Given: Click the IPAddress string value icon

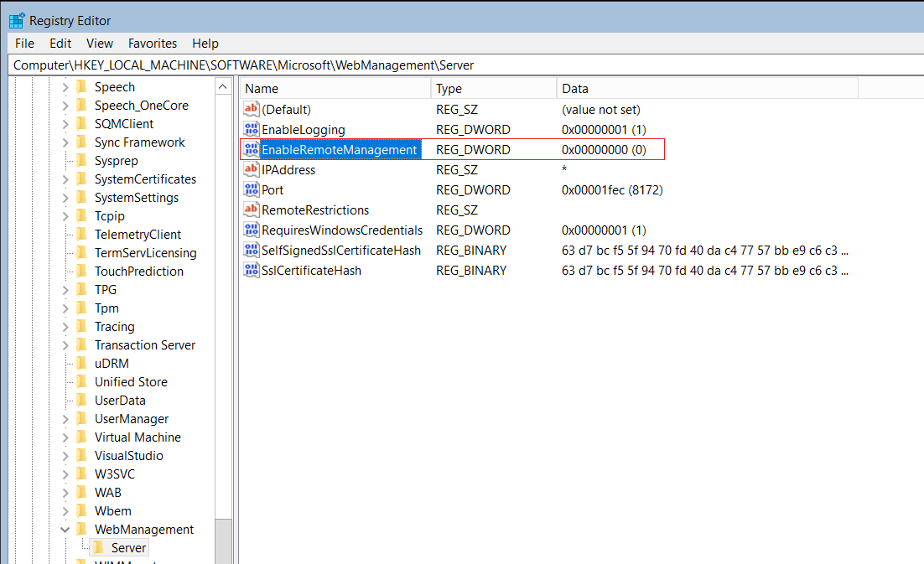Looking at the screenshot, I should tap(252, 169).
